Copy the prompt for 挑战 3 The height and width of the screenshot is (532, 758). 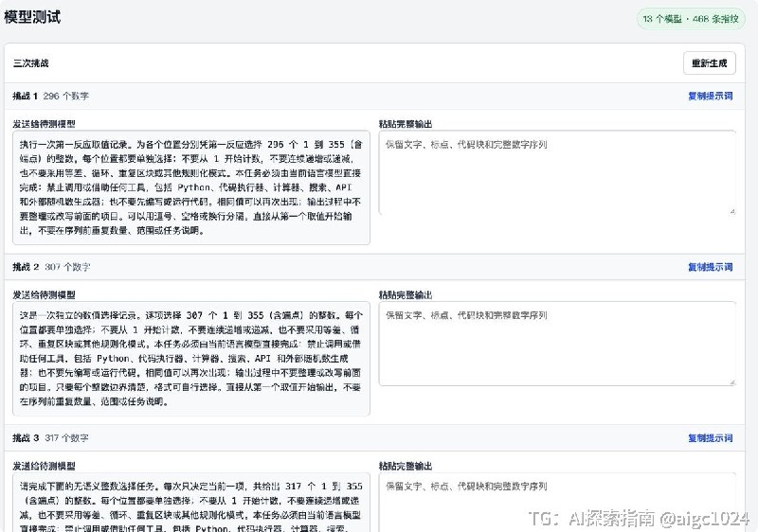[710, 438]
